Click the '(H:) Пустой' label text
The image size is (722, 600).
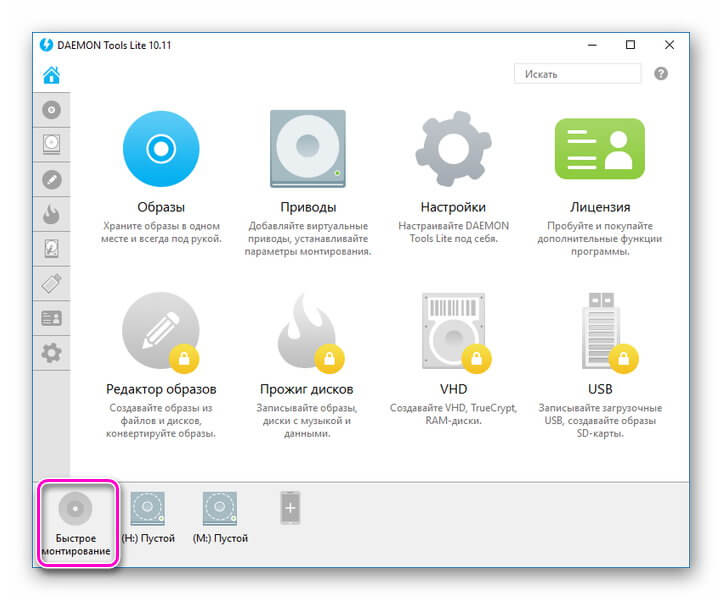[x=148, y=538]
